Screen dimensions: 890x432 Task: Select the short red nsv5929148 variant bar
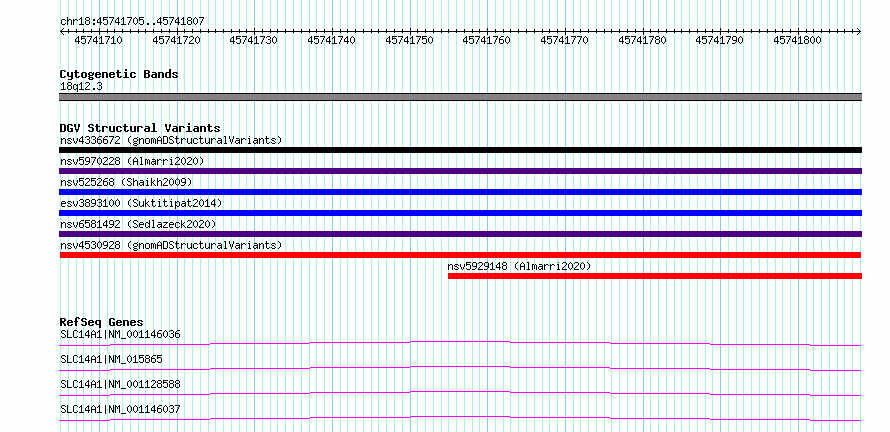coord(655,276)
